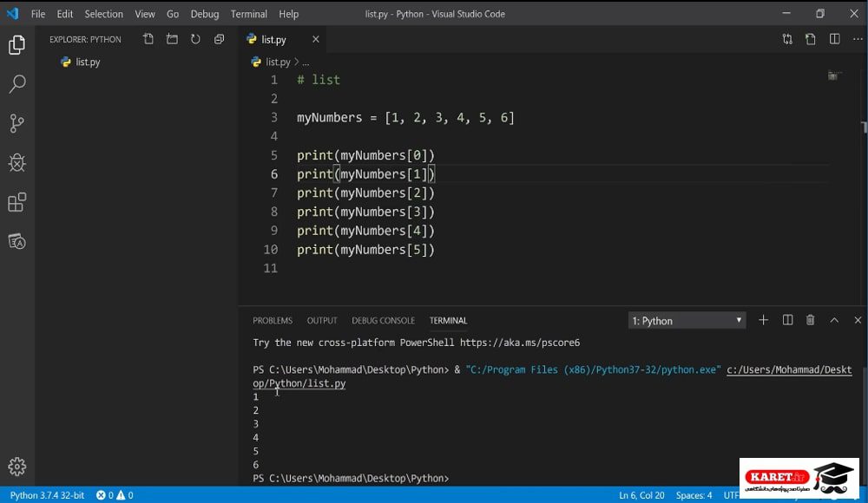This screenshot has width=868, height=503.
Task: Click the EXPLORER: PYTHON header
Action: pyautogui.click(x=85, y=39)
